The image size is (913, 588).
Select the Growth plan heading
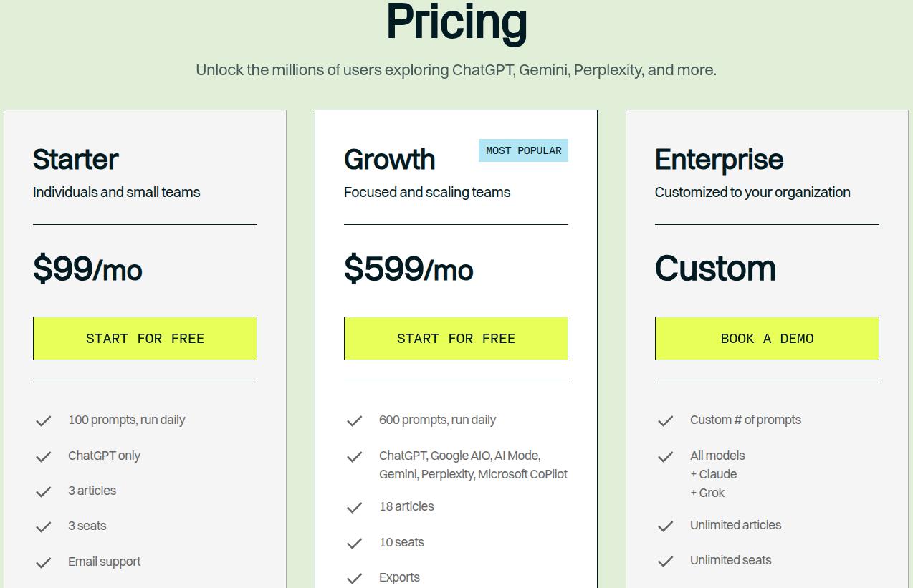point(389,160)
